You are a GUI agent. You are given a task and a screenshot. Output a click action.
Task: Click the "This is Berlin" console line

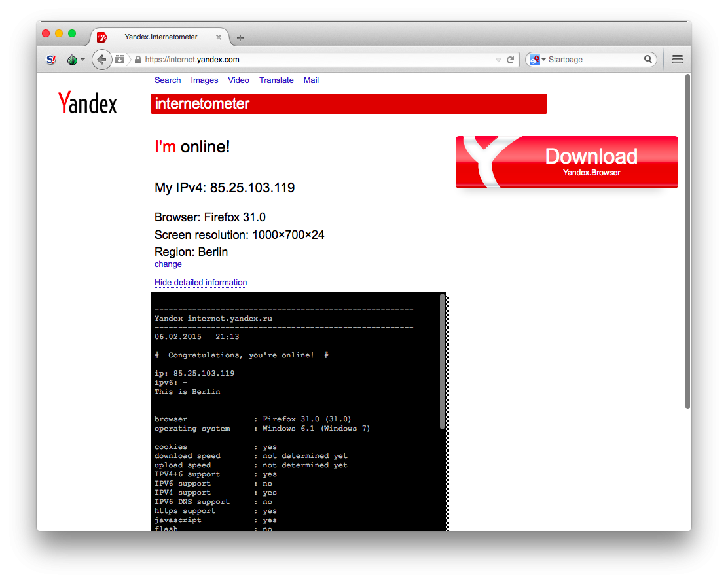tap(188, 392)
